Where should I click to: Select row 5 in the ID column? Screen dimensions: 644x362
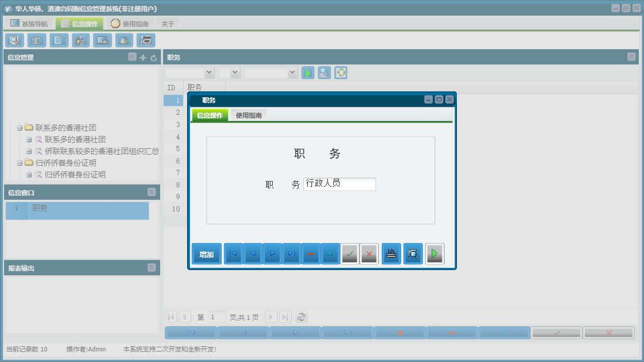174,148
